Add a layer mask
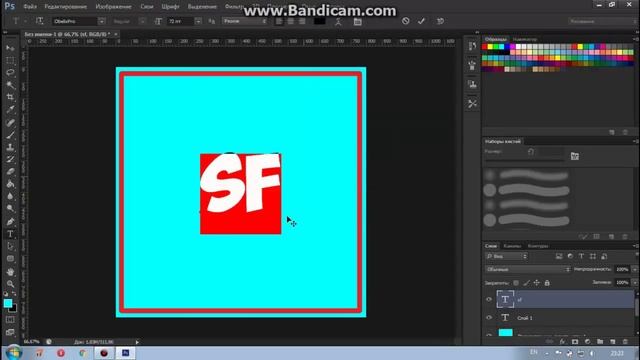The width and height of the screenshot is (640, 360). [575, 342]
